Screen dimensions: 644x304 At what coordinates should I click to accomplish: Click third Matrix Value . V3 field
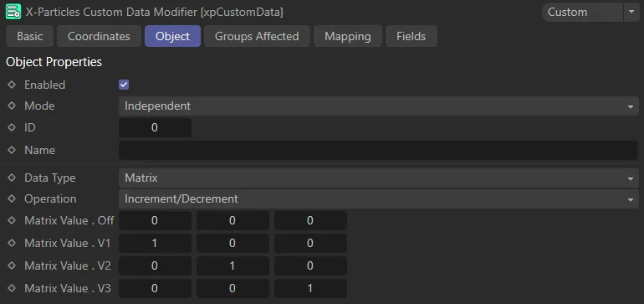310,288
